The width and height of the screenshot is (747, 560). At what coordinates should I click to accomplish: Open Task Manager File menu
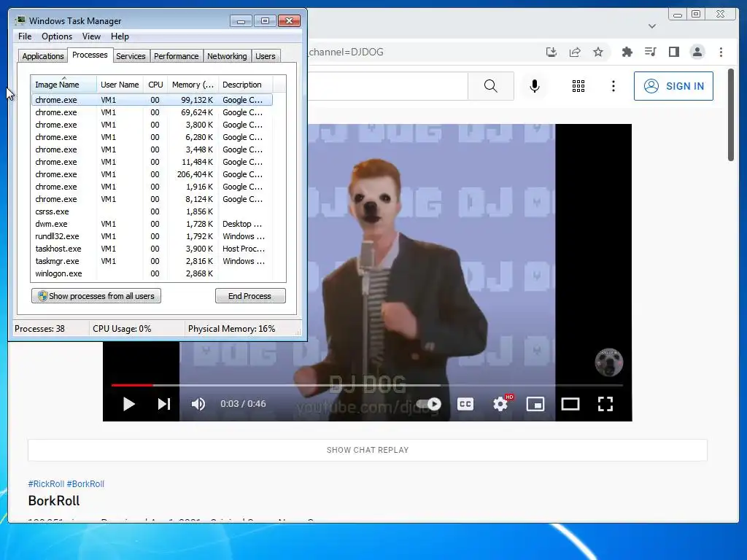coord(25,36)
